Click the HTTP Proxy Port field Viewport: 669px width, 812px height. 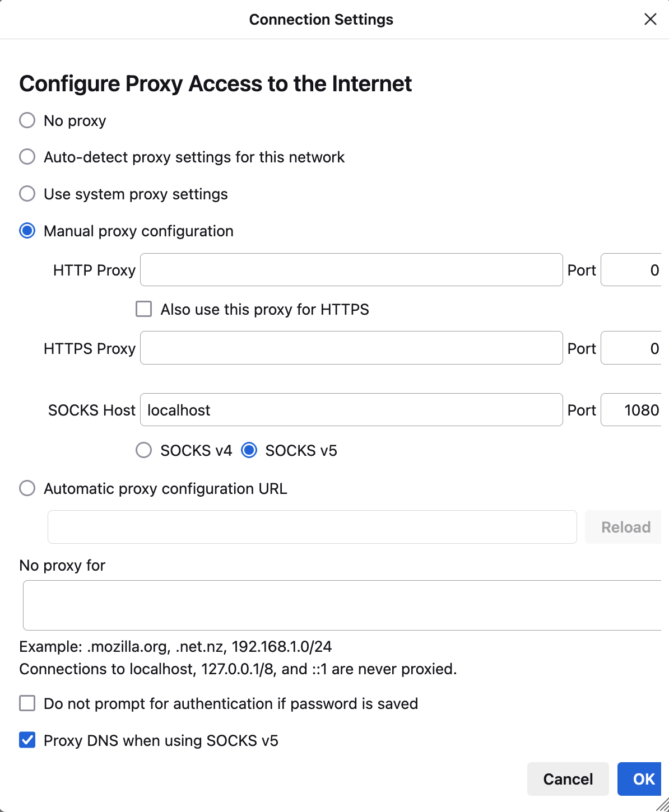[x=631, y=270]
